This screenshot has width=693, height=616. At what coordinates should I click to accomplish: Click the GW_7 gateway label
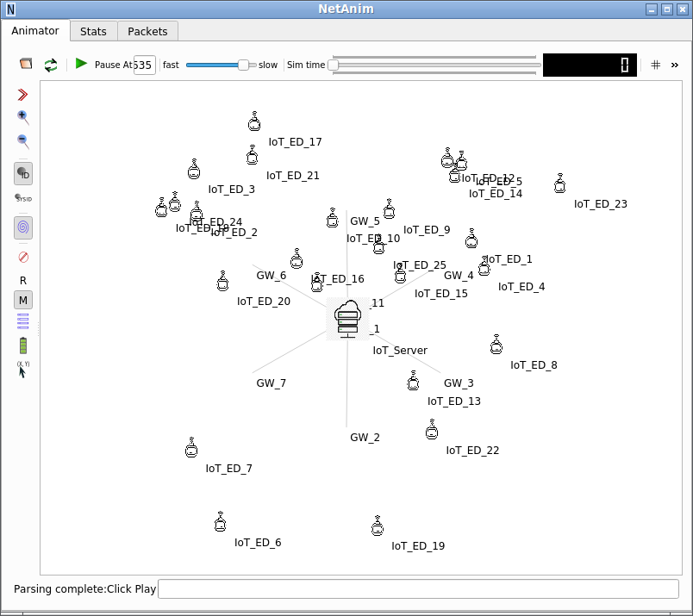point(272,383)
